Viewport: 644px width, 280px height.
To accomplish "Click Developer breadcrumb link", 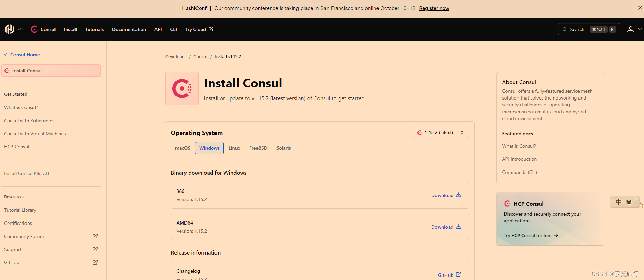I will pyautogui.click(x=175, y=57).
